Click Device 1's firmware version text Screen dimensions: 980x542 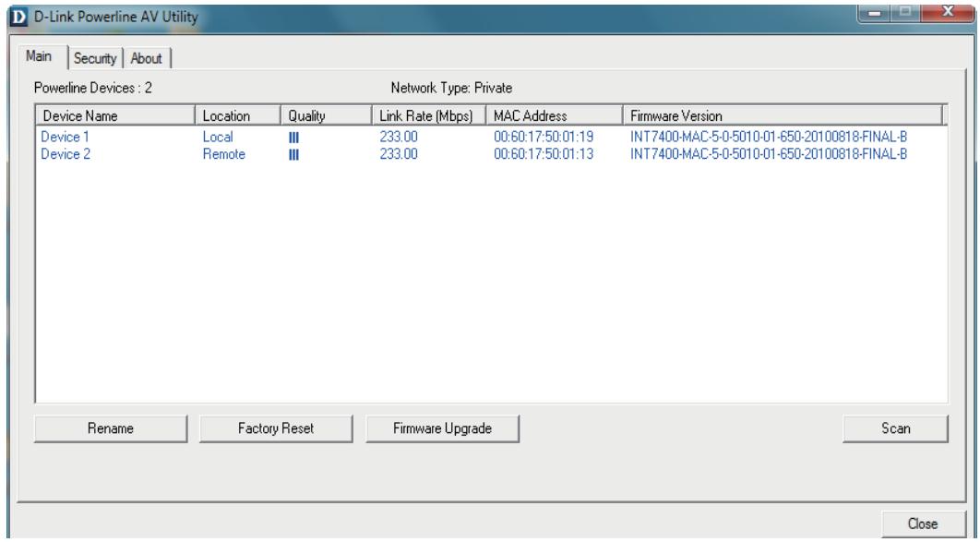point(769,137)
